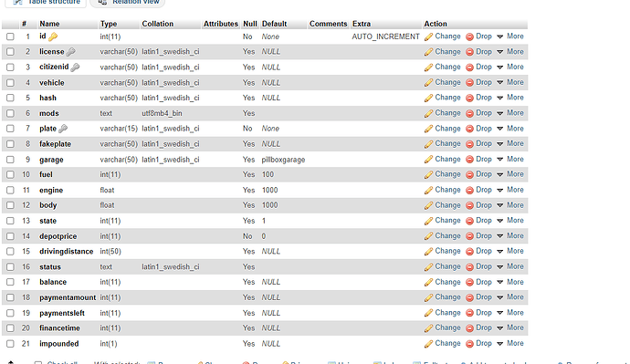630x364 pixels.
Task: Click the red Drop icon for body
Action: (x=469, y=205)
